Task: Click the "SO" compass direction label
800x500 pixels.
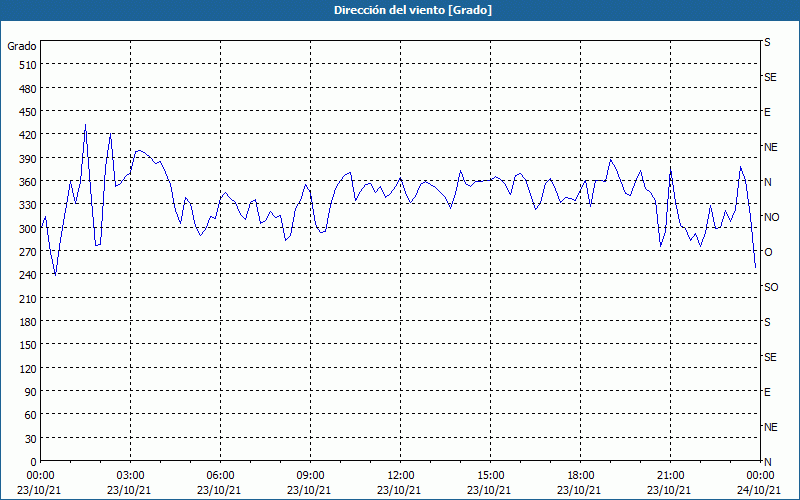Action: tap(771, 288)
